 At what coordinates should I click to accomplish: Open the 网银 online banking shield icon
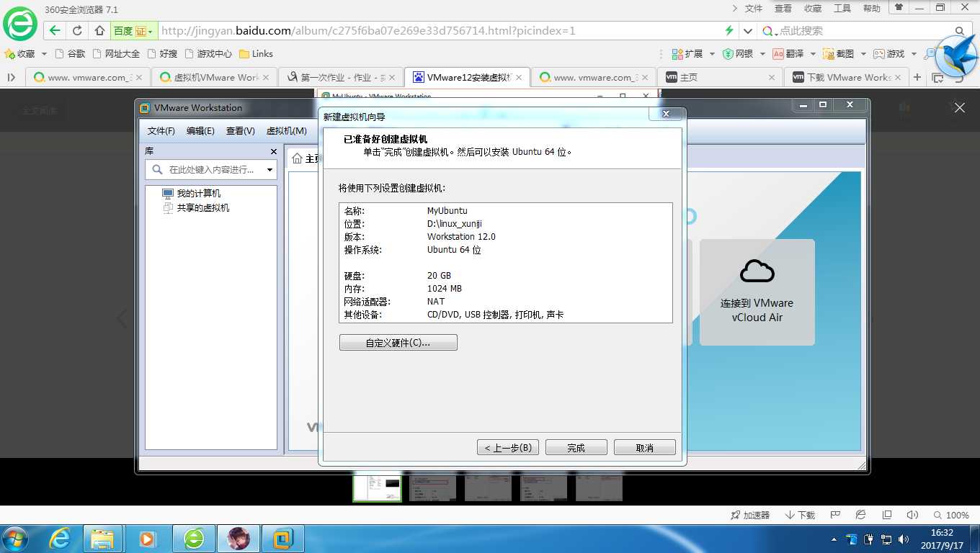(728, 54)
